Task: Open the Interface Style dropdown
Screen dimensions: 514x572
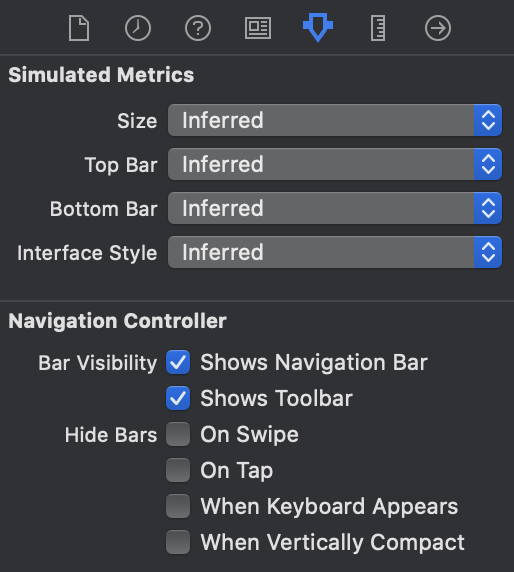Action: [x=335, y=252]
